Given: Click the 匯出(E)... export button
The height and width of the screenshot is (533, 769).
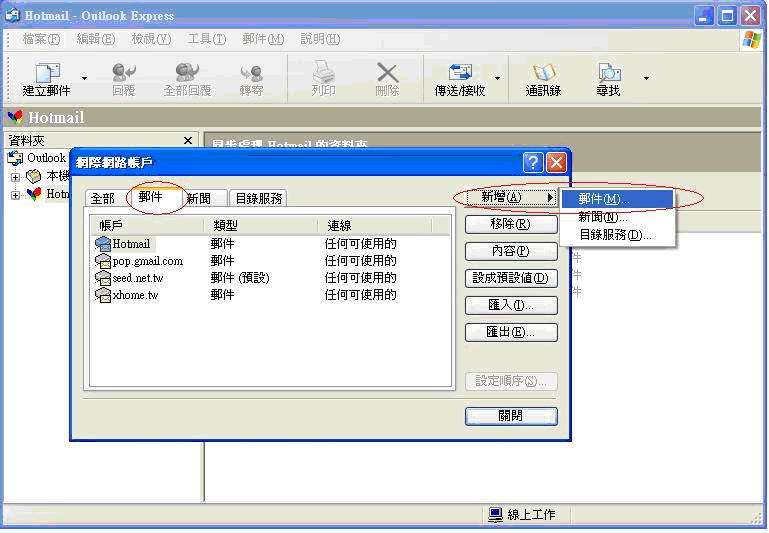Looking at the screenshot, I should coord(511,332).
